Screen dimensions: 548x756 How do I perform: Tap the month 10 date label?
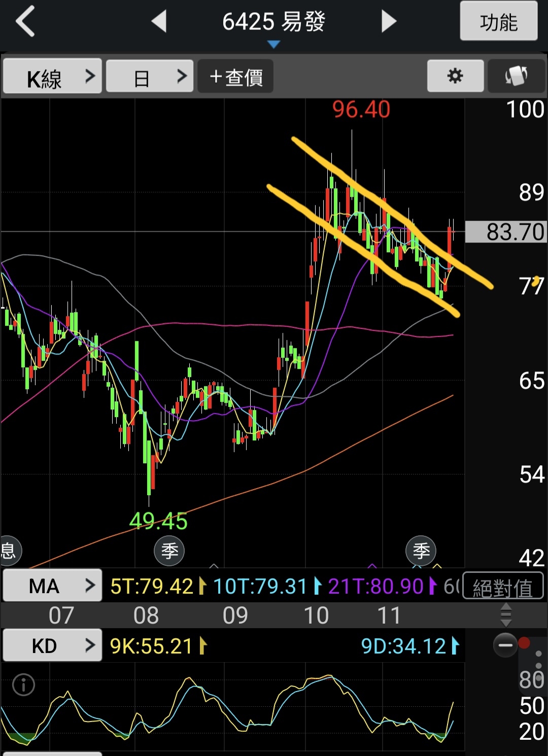[316, 615]
